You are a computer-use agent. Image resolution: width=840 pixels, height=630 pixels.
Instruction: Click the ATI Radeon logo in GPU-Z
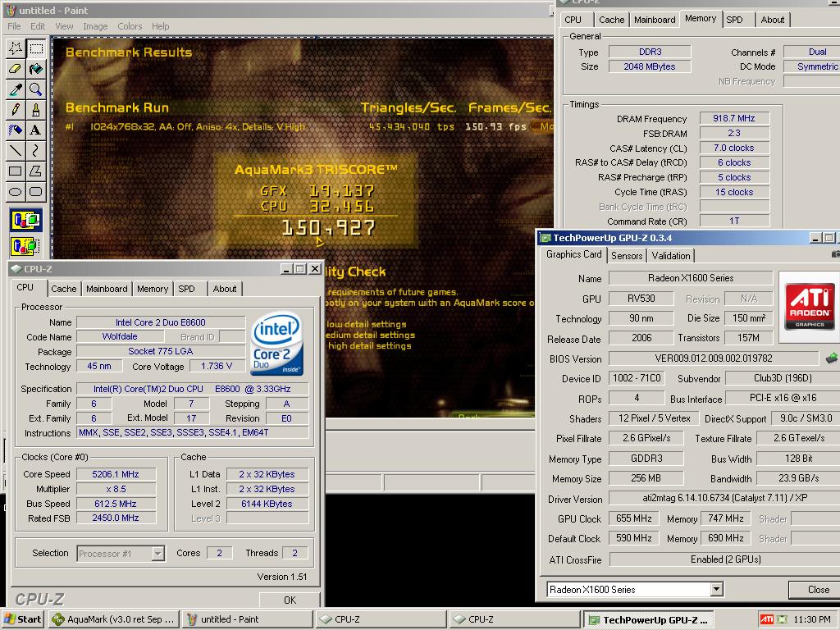[810, 306]
